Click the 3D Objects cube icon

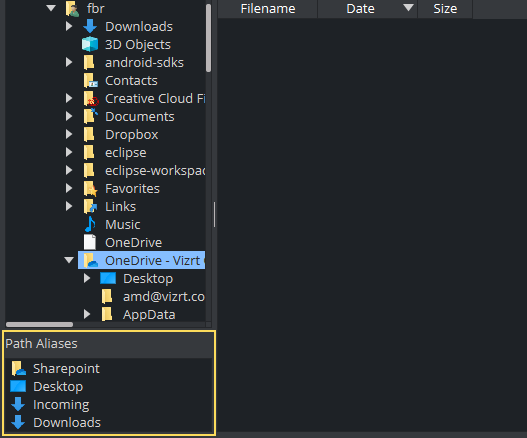90,44
